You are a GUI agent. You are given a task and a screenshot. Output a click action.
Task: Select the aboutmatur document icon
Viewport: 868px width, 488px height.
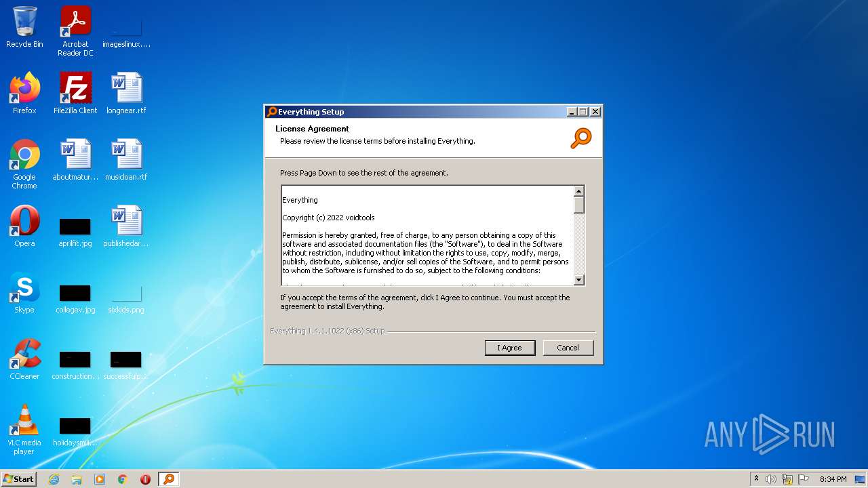tap(75, 161)
